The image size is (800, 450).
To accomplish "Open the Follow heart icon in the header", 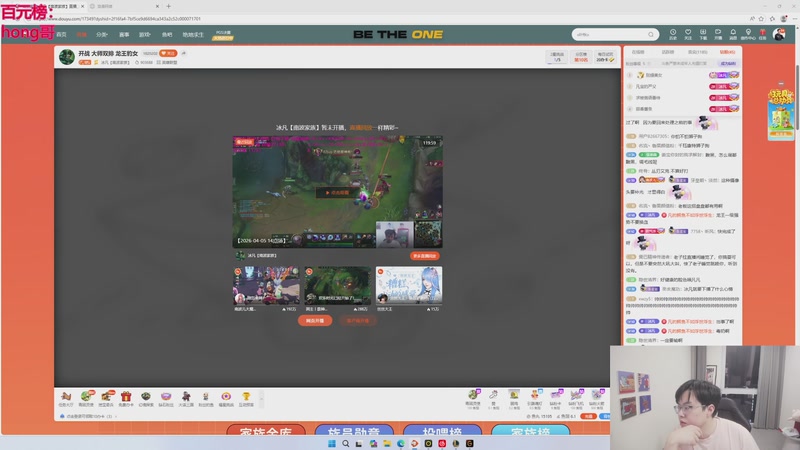I will (x=688, y=34).
